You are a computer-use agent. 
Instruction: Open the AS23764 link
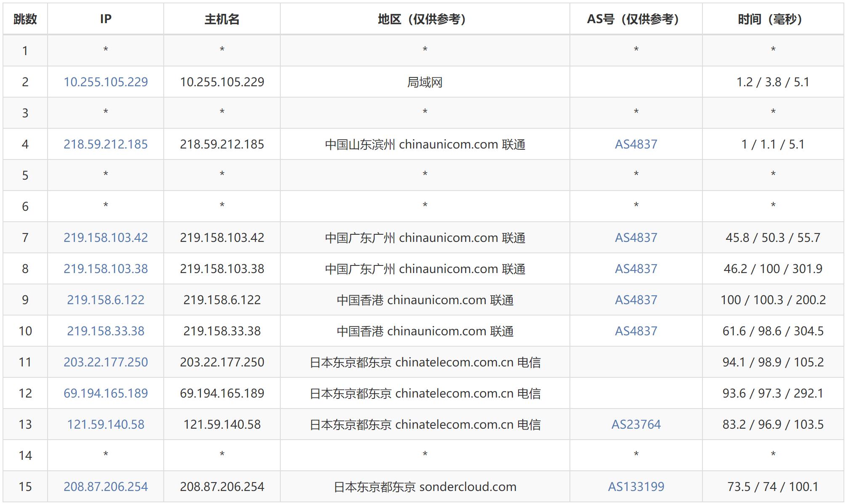click(x=636, y=424)
